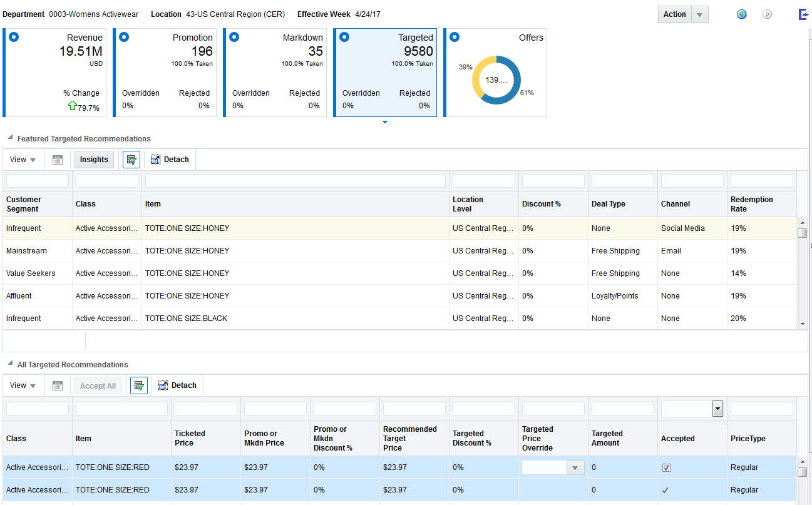Click the Revenue 19.51M value
The width and height of the screenshot is (812, 505).
(81, 51)
